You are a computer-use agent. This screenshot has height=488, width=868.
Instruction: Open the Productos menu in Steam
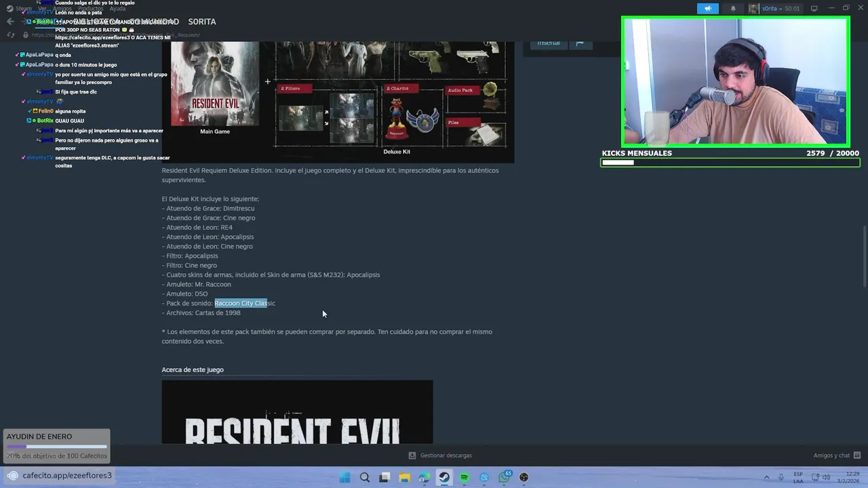90,9
